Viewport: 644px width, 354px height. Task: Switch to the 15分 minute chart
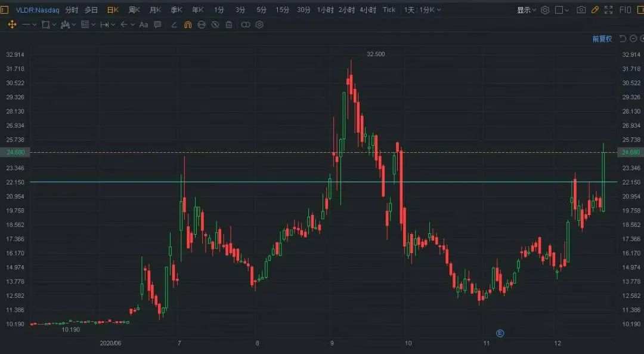(x=283, y=10)
